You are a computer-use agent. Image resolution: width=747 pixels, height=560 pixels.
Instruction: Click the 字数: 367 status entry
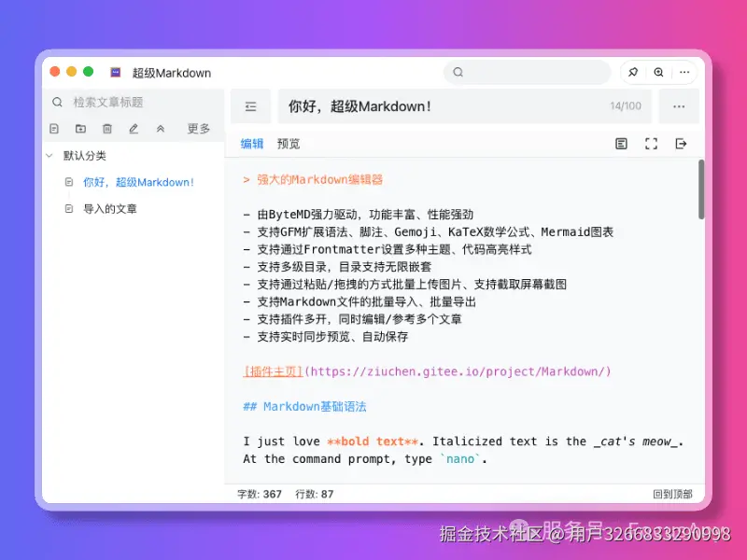tap(260, 494)
